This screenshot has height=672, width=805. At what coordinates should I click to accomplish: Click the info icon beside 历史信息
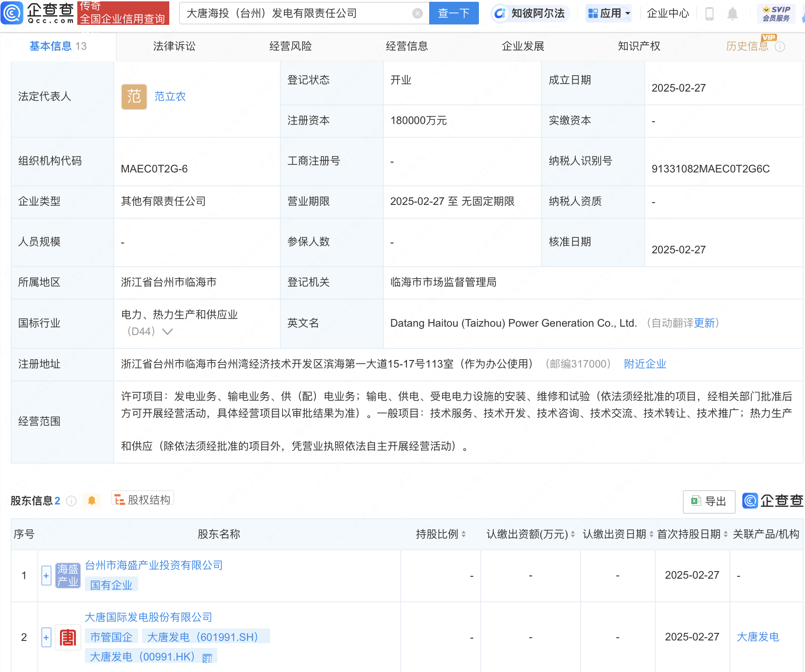780,47
